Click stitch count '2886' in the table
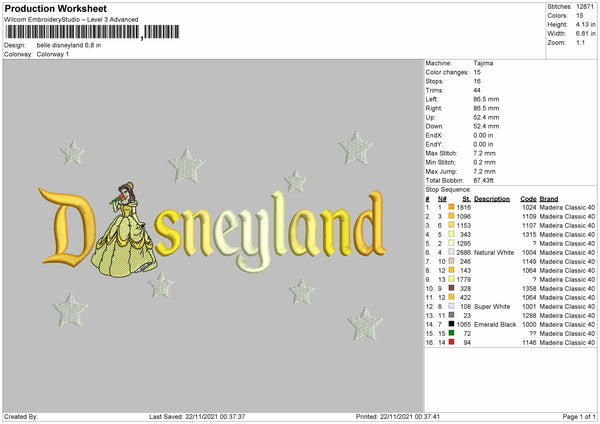Screen dimensions: 600x424 pyautogui.click(x=464, y=252)
